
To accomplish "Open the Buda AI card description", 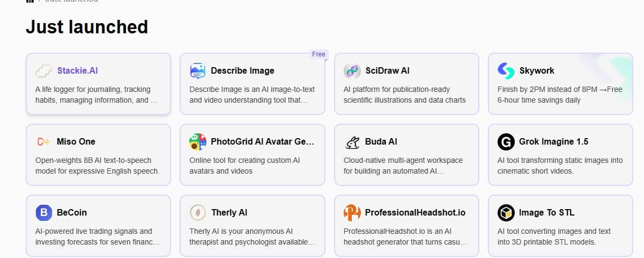I will click(x=403, y=166).
